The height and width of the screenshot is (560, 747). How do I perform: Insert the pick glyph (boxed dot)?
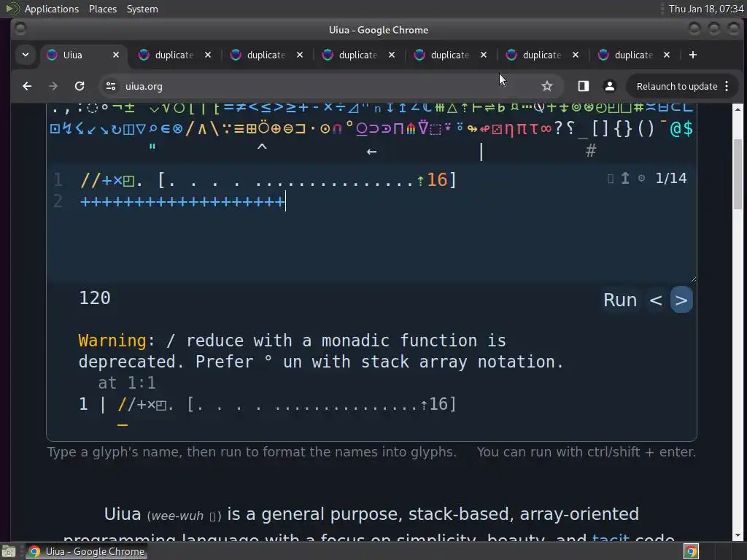point(55,128)
